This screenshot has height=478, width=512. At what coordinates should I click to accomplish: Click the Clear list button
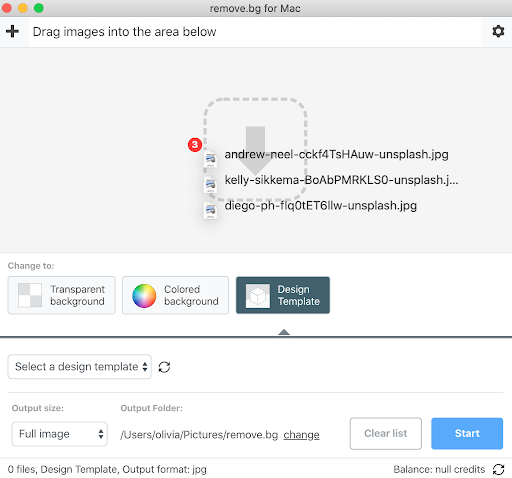point(386,433)
